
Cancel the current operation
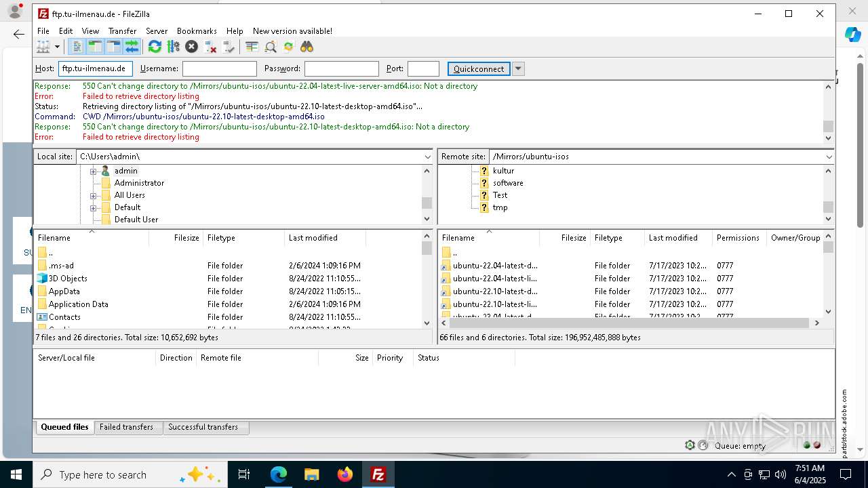coord(191,47)
